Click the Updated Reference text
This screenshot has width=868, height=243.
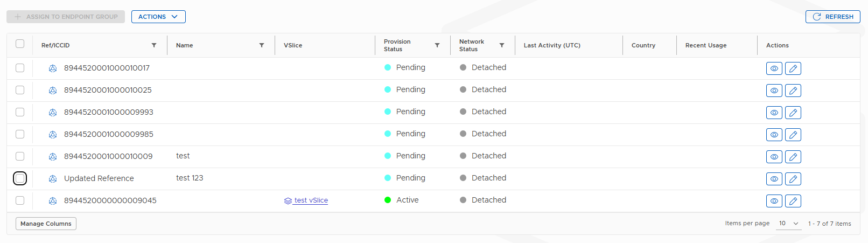coord(99,178)
